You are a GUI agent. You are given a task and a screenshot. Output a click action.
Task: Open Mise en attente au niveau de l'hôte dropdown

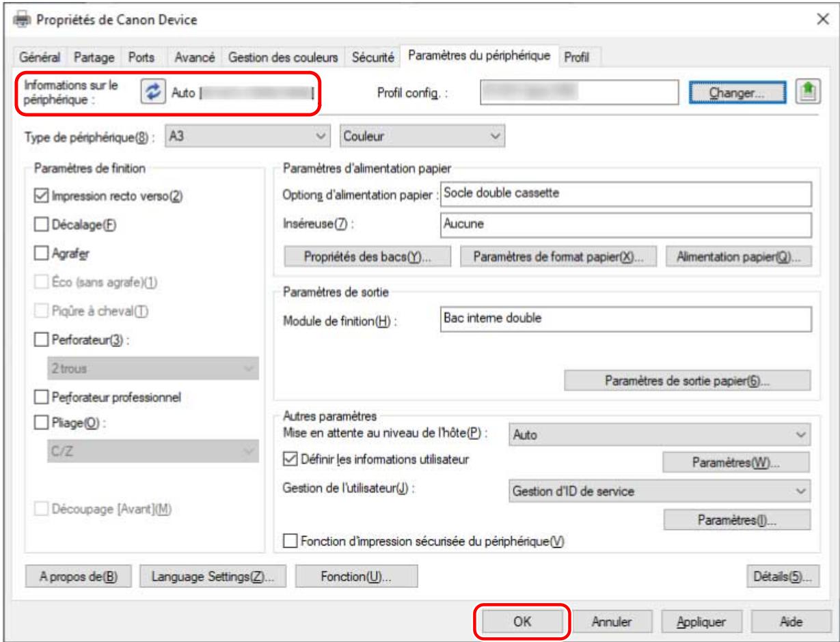(x=660, y=433)
